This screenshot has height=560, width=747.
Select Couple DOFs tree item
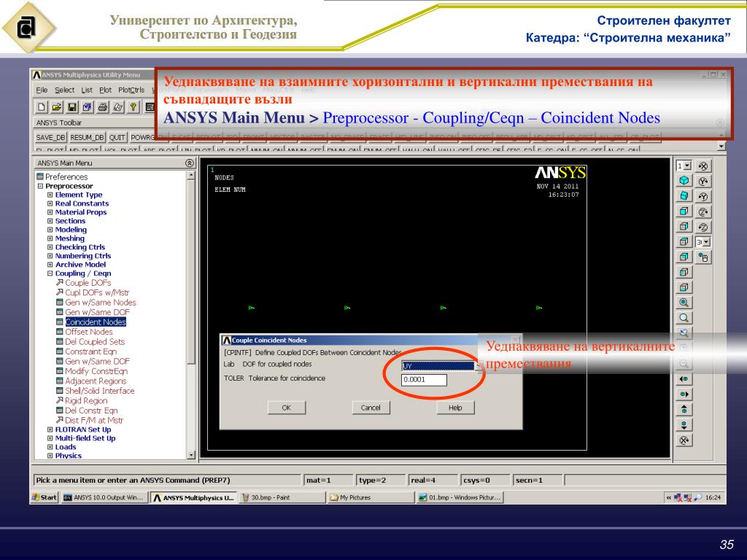point(88,283)
